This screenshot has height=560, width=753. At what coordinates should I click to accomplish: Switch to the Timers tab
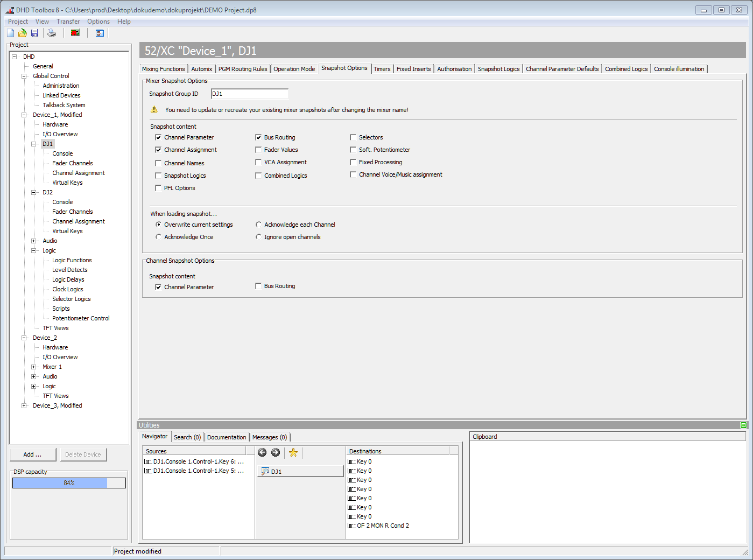(x=382, y=68)
